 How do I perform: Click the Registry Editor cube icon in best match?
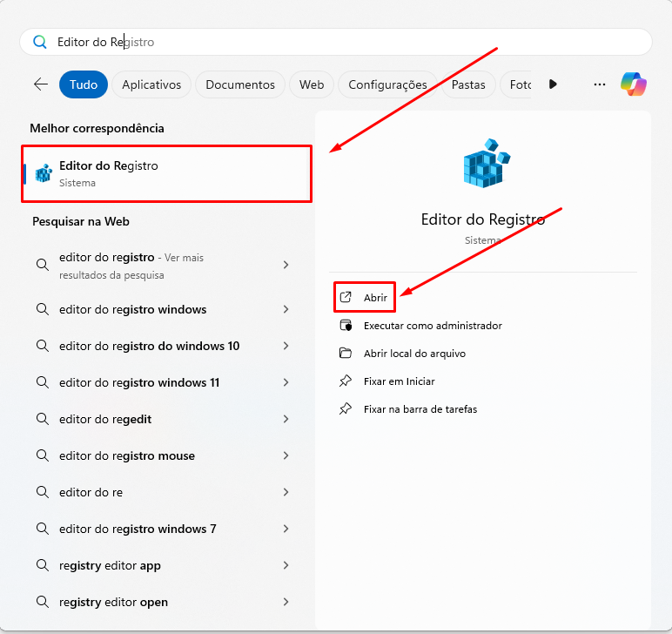click(44, 173)
